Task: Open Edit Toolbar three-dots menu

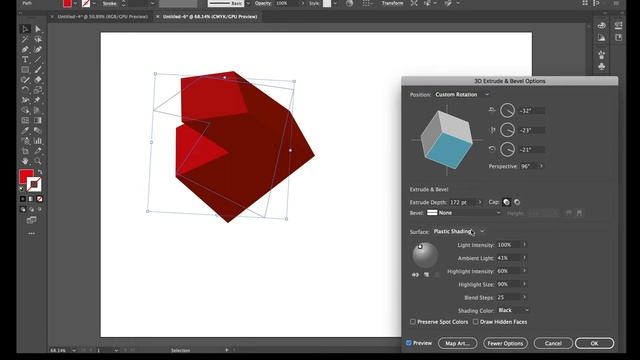Action: tap(31, 233)
